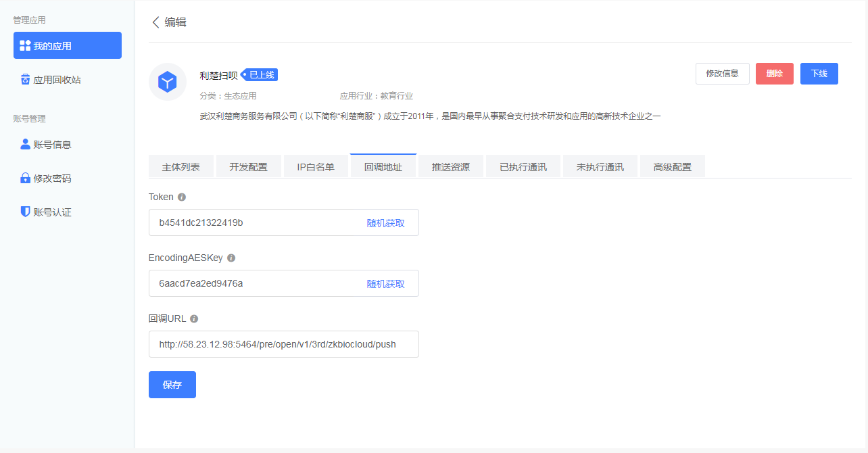Viewport: 868px width, 453px height.
Task: Open the IP白名单 tab
Action: coord(316,166)
